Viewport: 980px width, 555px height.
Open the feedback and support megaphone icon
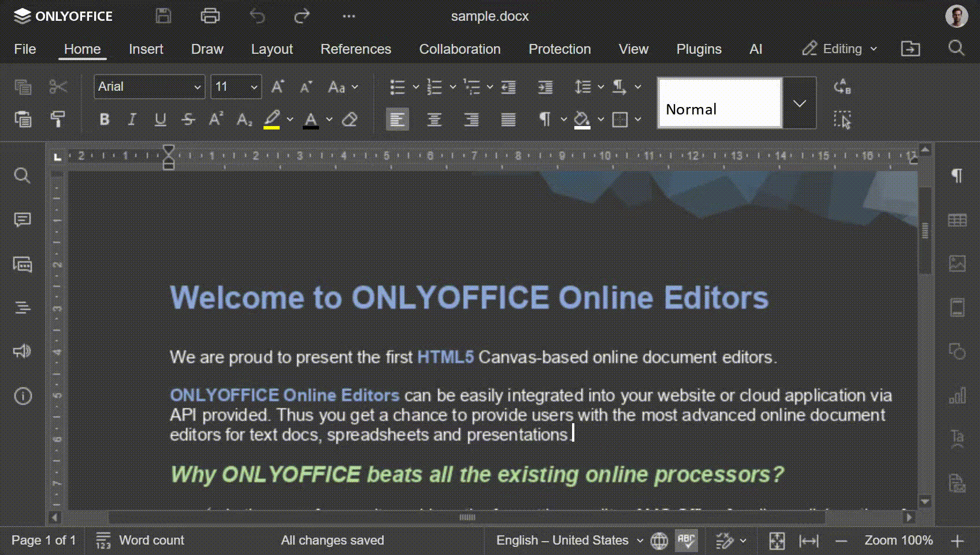(x=22, y=351)
